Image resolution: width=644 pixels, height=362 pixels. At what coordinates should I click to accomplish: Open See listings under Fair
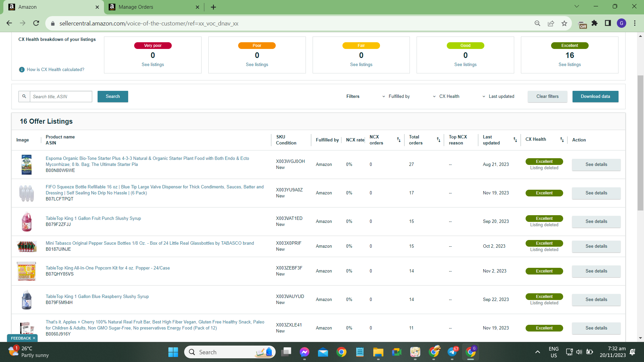pyautogui.click(x=361, y=65)
